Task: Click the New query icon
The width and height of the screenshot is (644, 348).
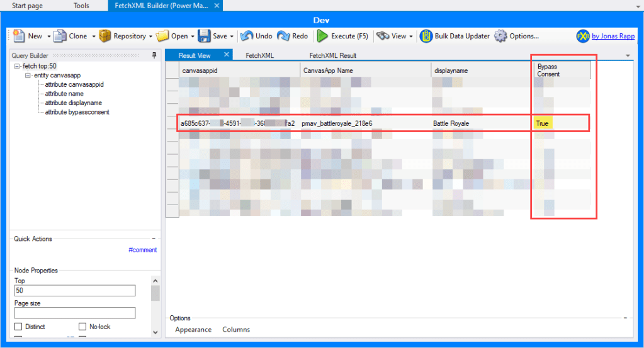Action: [19, 36]
